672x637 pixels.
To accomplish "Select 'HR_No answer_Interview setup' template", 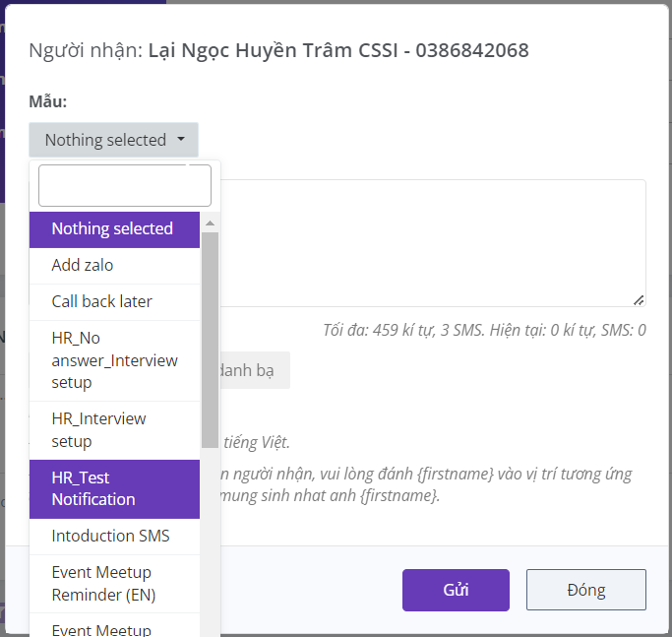I will [114, 360].
